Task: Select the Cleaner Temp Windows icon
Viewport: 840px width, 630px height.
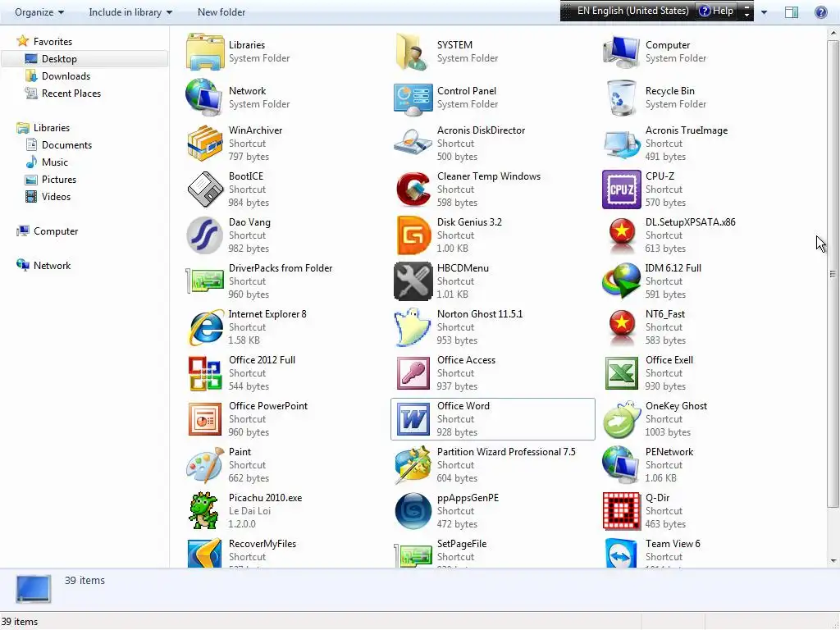Action: [413, 189]
